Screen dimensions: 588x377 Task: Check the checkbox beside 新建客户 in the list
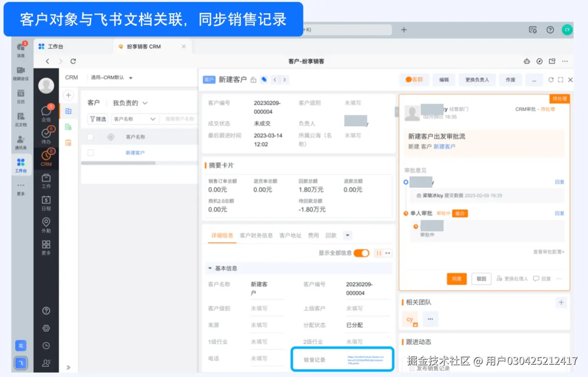(x=90, y=153)
